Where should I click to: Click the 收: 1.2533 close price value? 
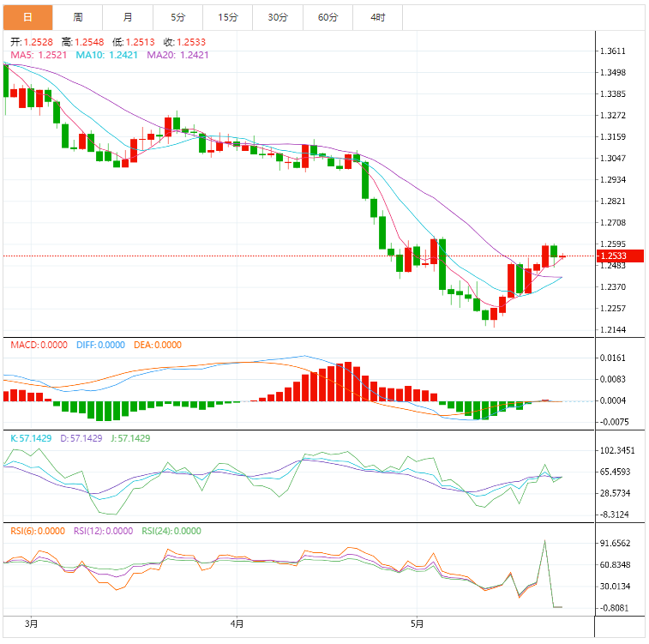184,42
